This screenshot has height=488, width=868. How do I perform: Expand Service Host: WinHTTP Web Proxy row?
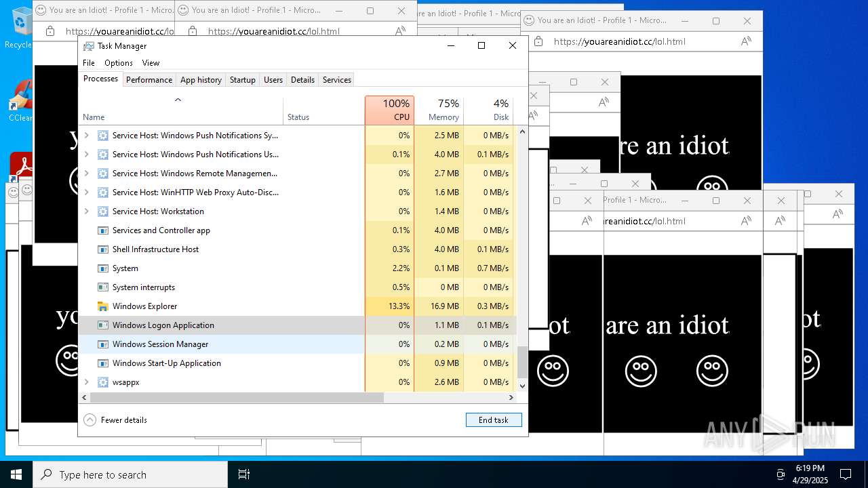pyautogui.click(x=86, y=192)
